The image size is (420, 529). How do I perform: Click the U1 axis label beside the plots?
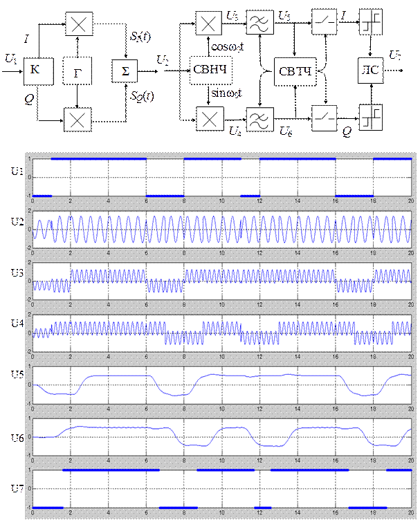coord(17,171)
